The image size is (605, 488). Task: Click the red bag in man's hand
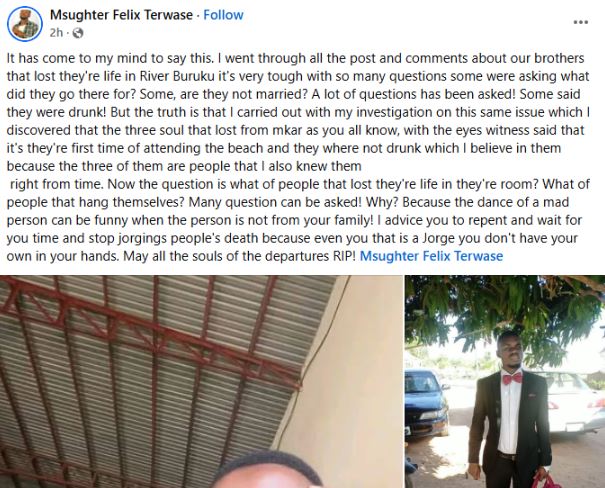[x=543, y=481]
